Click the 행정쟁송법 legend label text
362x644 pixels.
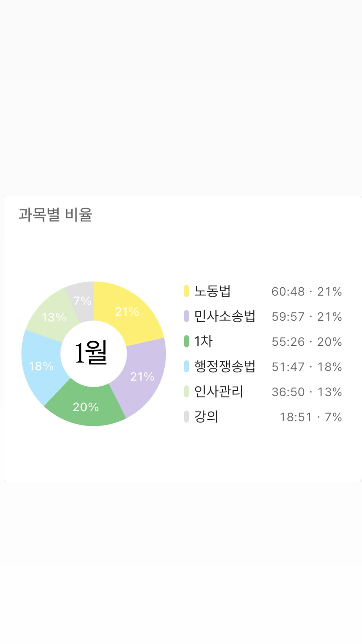[x=225, y=367]
